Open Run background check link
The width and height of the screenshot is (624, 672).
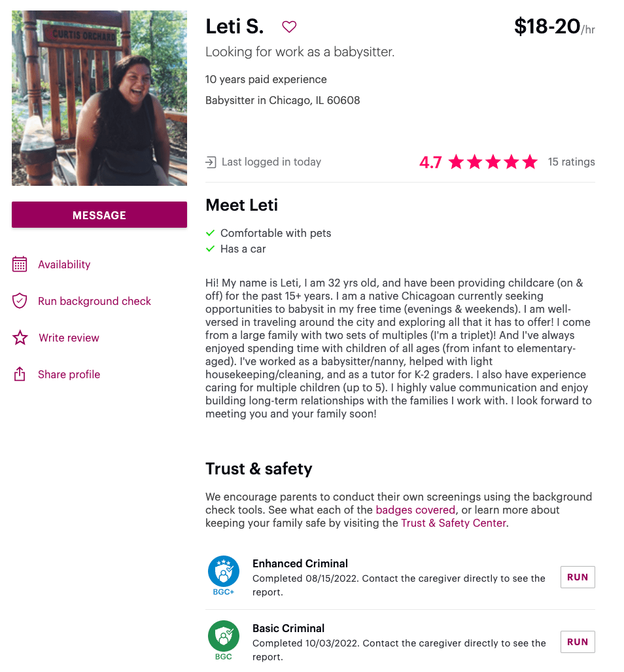(94, 301)
